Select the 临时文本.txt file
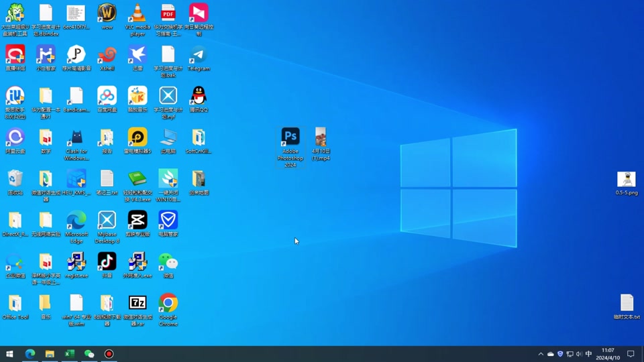 click(627, 306)
